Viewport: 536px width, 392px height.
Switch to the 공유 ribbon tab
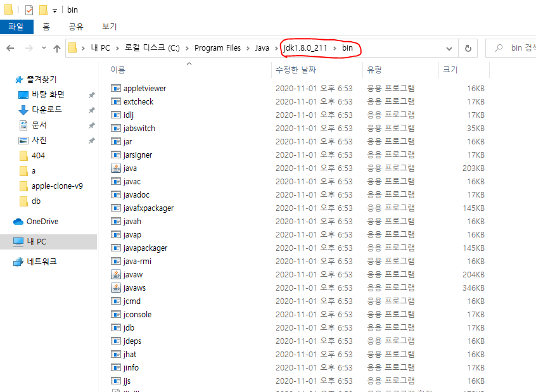(x=76, y=27)
